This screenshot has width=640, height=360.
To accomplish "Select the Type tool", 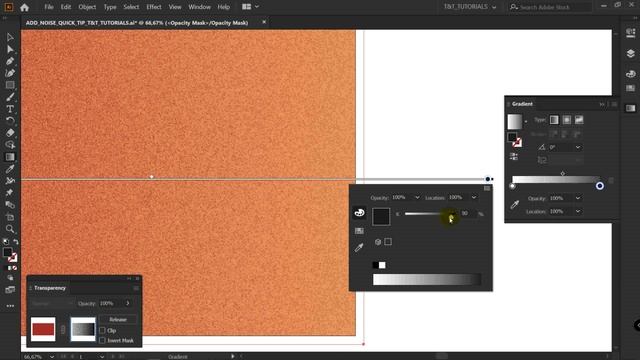I will pos(10,109).
